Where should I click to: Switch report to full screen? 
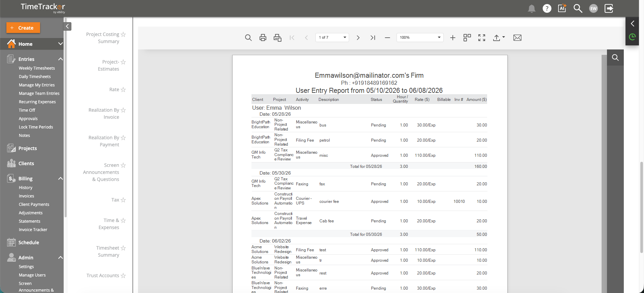482,38
